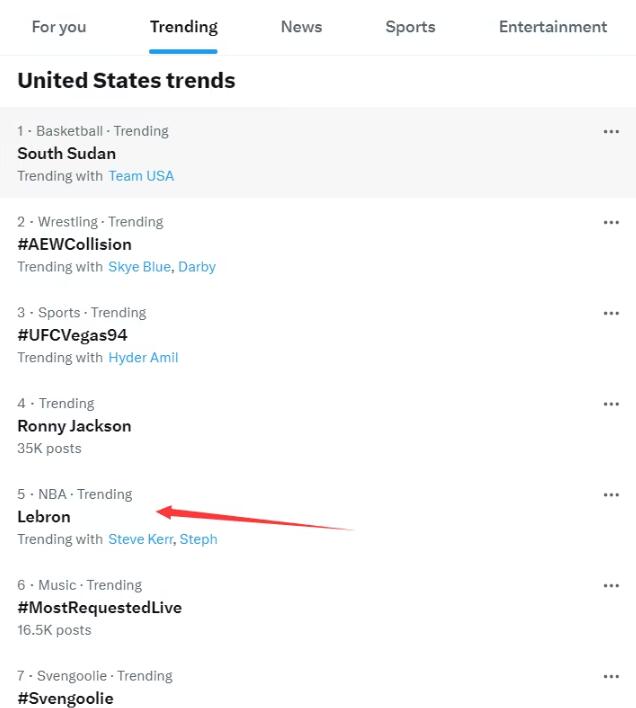The height and width of the screenshot is (708, 636).
Task: Click the Team USA link
Action: tap(141, 176)
